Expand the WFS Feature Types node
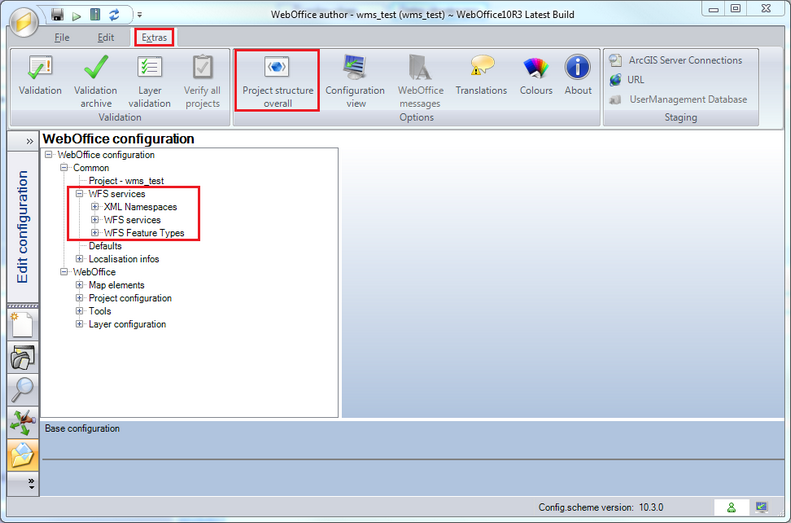Image resolution: width=791 pixels, height=523 pixels. pyautogui.click(x=95, y=233)
